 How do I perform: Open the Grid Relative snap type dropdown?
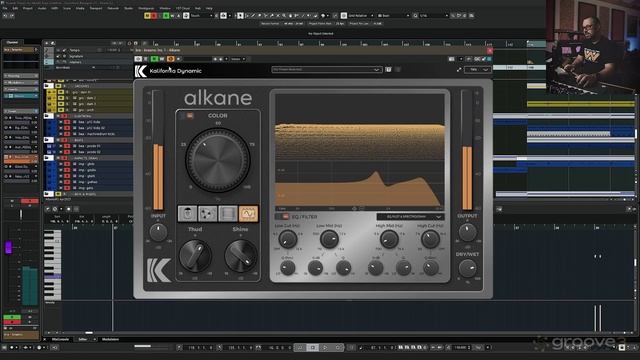pos(361,16)
